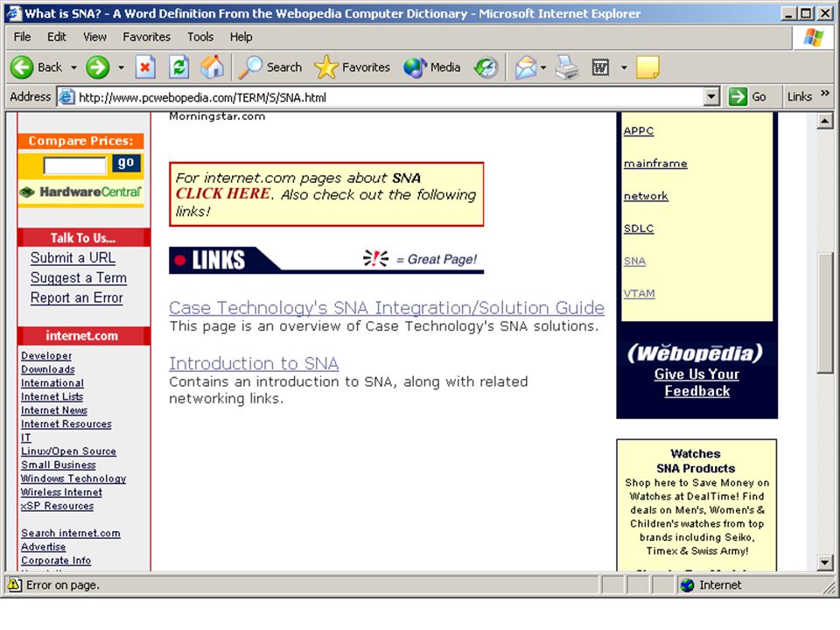840x630 pixels.
Task: Click the vertical scrollbar up arrow
Action: [824, 121]
